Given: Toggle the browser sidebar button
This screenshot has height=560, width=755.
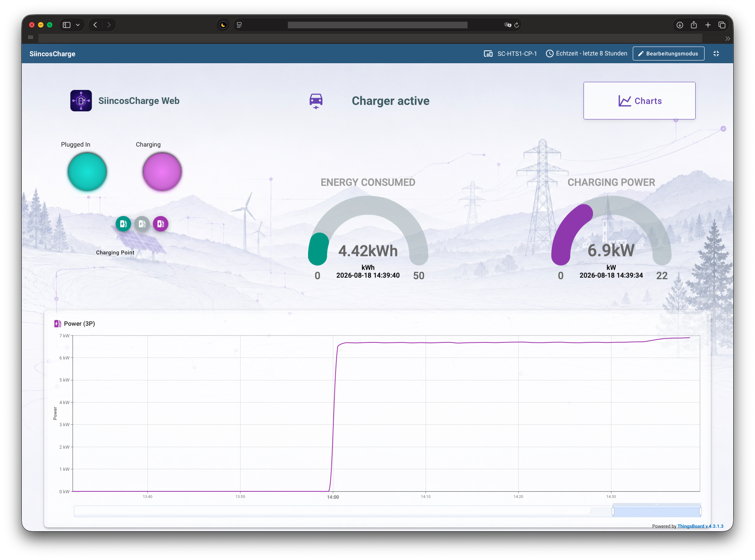Looking at the screenshot, I should [67, 25].
